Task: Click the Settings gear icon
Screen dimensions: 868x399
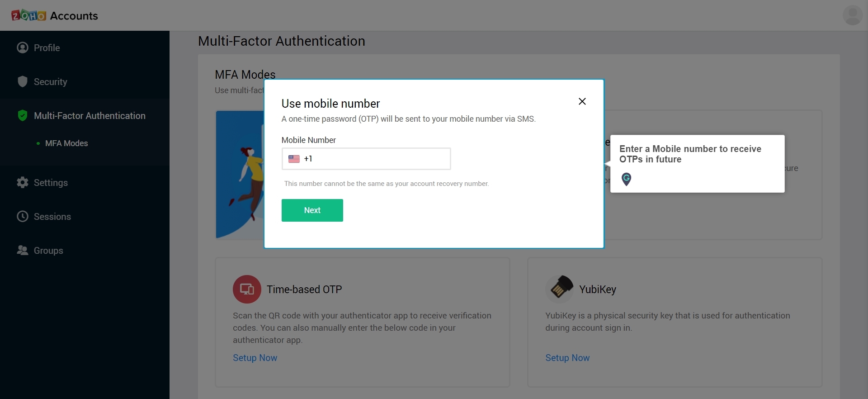Action: tap(23, 182)
